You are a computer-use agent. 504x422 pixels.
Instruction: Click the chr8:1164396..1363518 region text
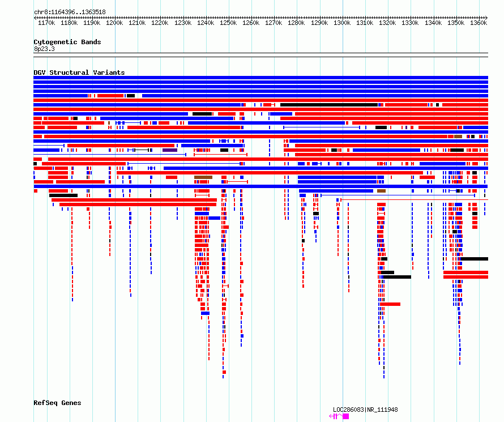tap(70, 12)
